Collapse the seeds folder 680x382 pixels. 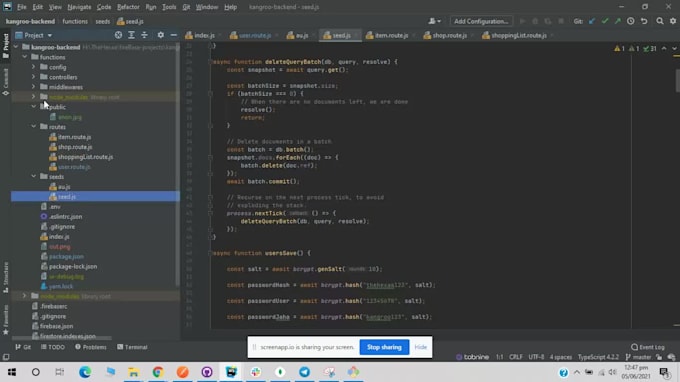(x=33, y=176)
